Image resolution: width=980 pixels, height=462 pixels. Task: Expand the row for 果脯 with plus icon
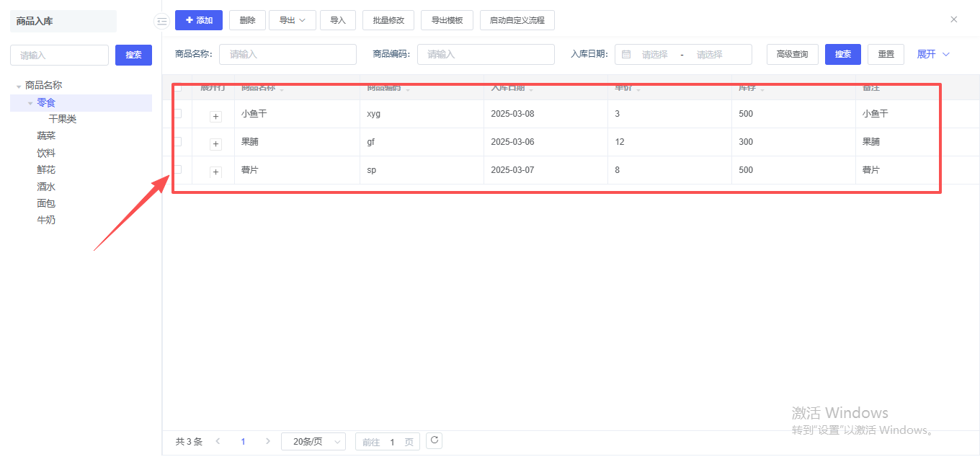pos(215,144)
